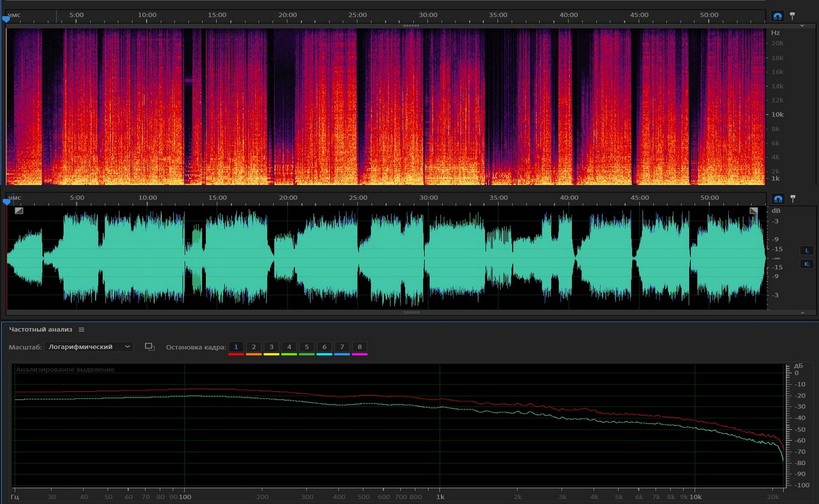
Task: Click the fade-in handle on the waveform
Action: (19, 211)
